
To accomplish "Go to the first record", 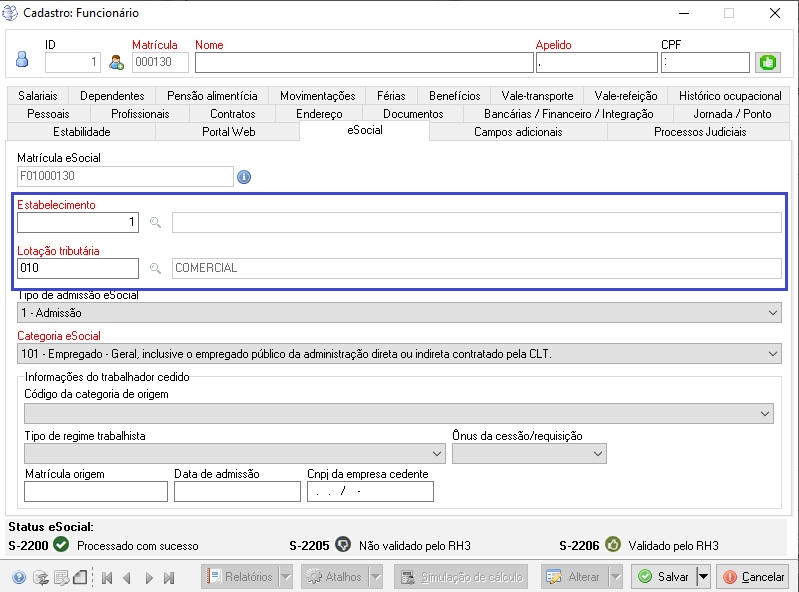I will click(x=106, y=577).
